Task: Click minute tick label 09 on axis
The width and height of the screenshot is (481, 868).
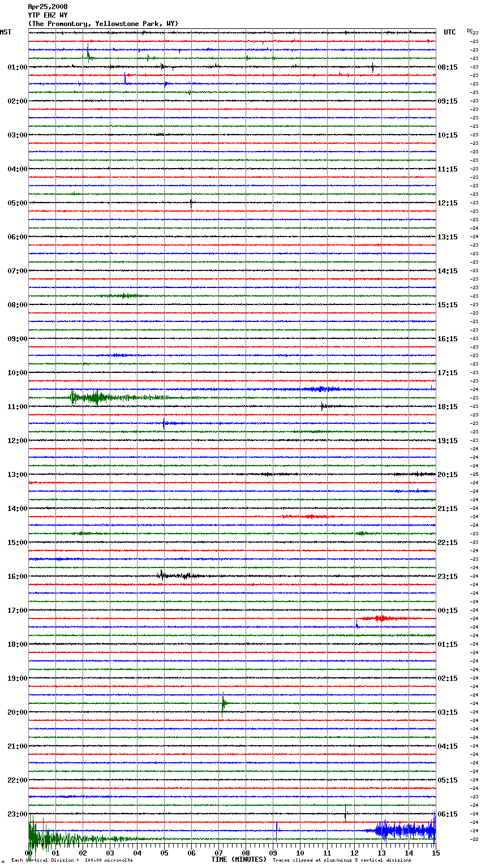Action: tap(273, 853)
